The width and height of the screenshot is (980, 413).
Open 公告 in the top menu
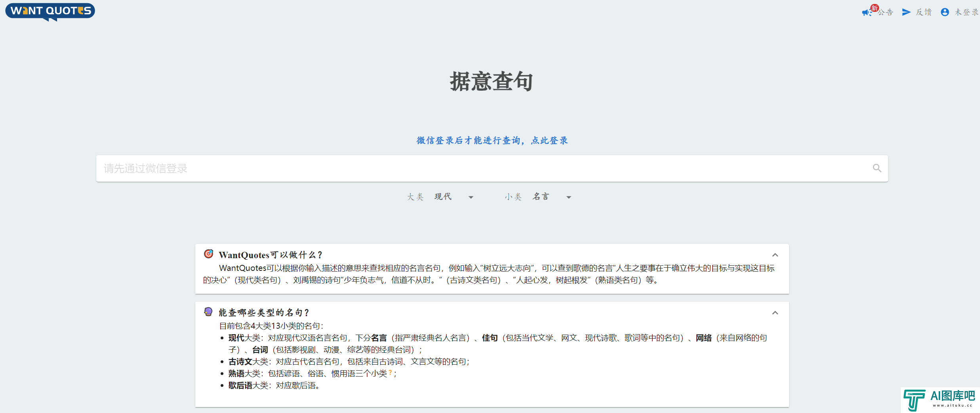(885, 12)
